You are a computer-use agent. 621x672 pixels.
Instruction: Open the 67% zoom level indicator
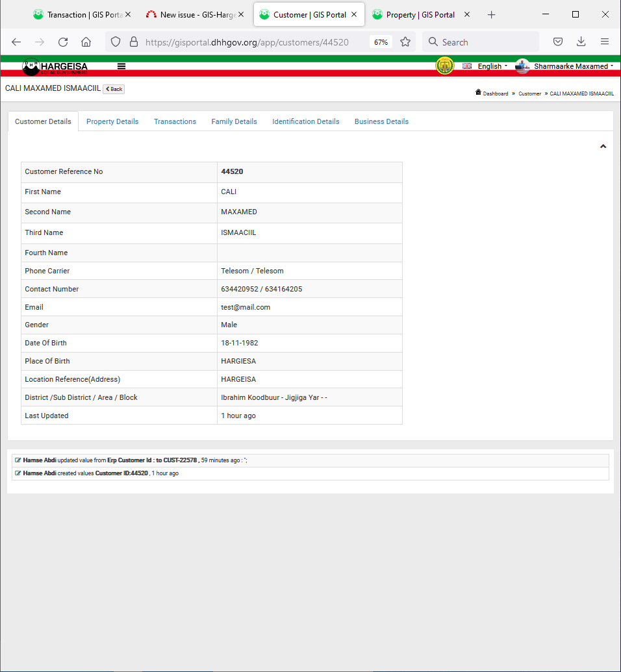[x=381, y=42]
